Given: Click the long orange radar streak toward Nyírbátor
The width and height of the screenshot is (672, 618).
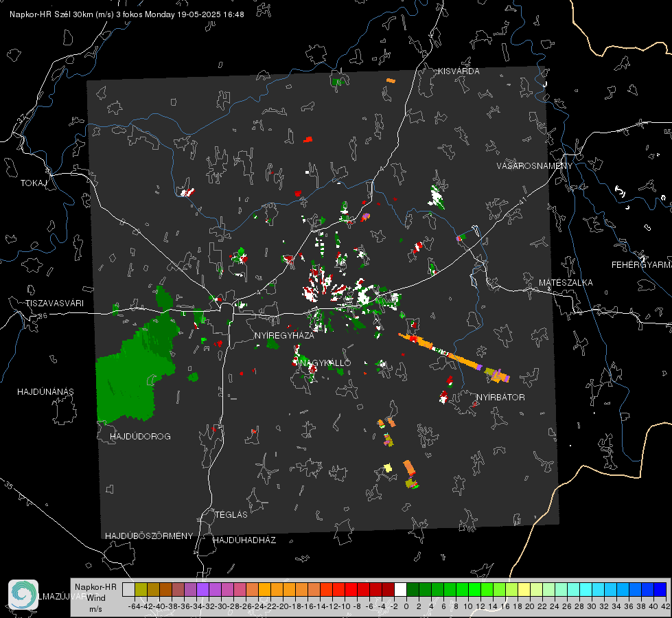Looking at the screenshot, I should [454, 358].
